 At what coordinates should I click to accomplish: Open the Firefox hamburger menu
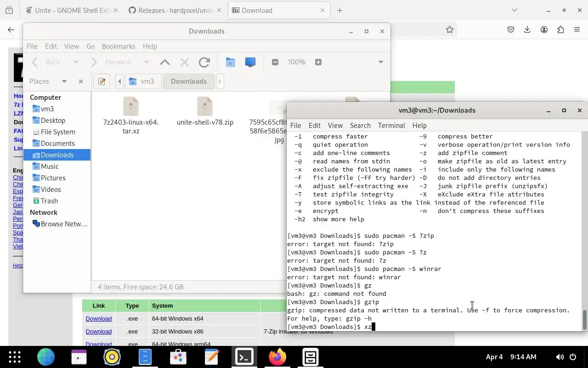click(577, 29)
